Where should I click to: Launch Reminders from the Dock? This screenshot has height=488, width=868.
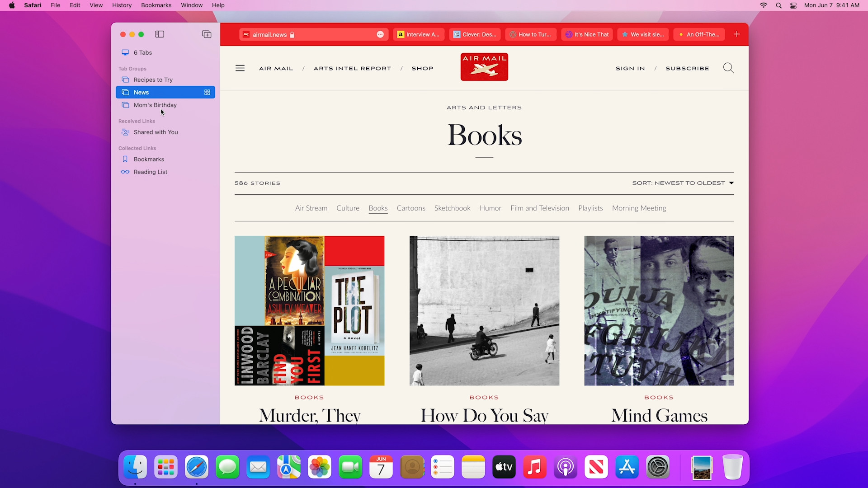click(442, 467)
